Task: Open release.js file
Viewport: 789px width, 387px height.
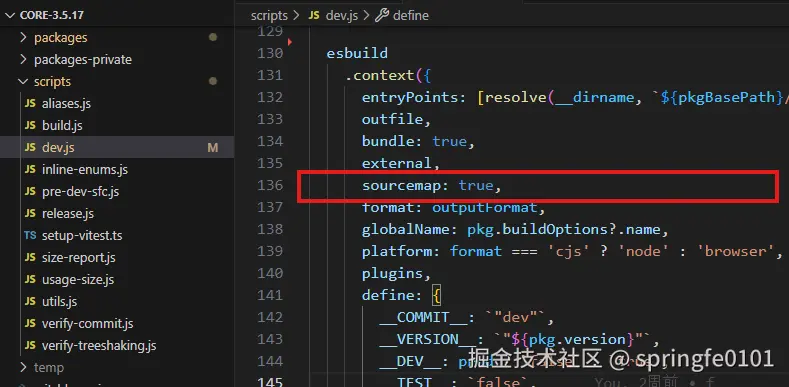Action: click(67, 213)
